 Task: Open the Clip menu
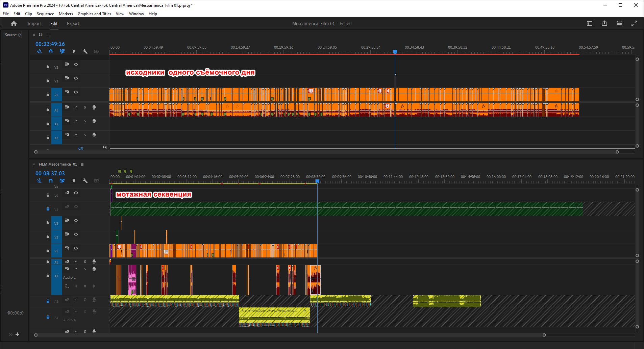(x=28, y=14)
